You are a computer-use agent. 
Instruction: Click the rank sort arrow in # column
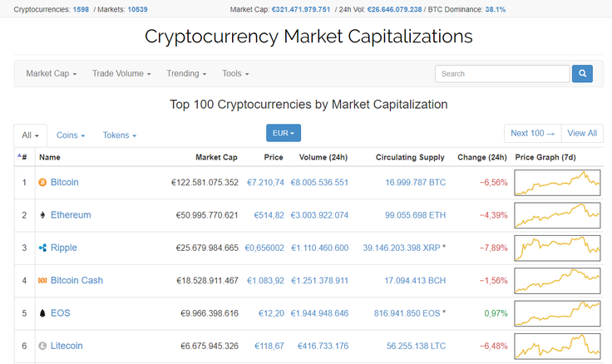click(19, 155)
